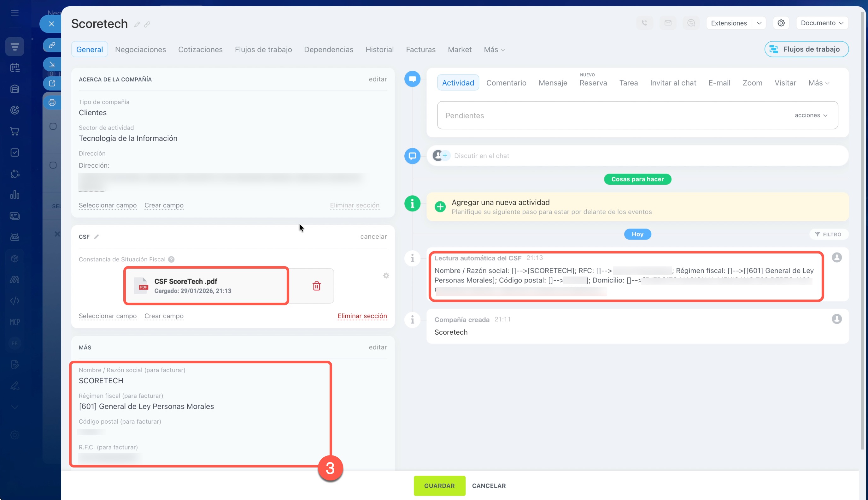
Task: Click green plus to add new activity
Action: click(x=440, y=207)
